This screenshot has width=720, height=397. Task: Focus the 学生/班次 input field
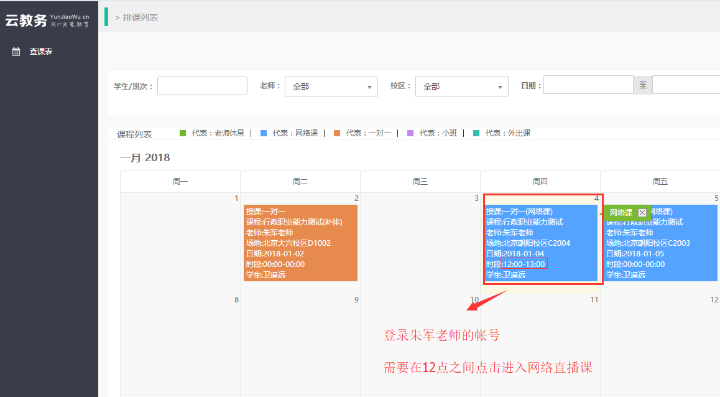click(x=202, y=86)
